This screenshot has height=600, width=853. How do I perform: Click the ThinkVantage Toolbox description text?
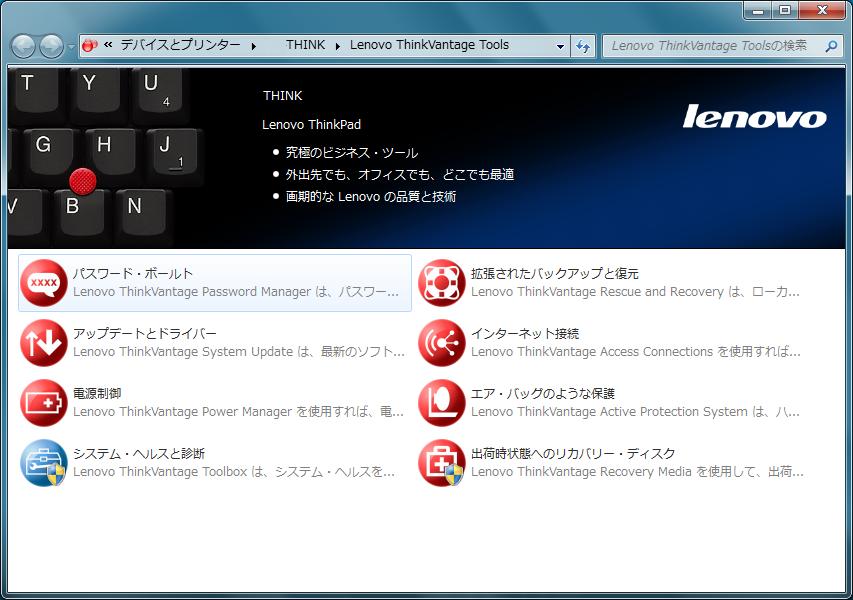[x=234, y=472]
